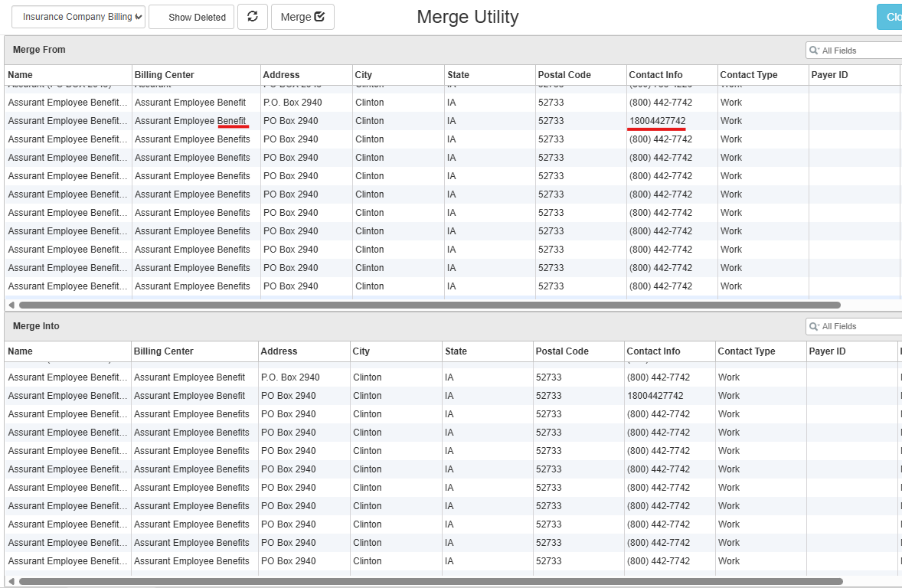Image resolution: width=902 pixels, height=588 pixels.
Task: Click Name cell in Merge Into P.O. Box row
Action: click(x=67, y=377)
